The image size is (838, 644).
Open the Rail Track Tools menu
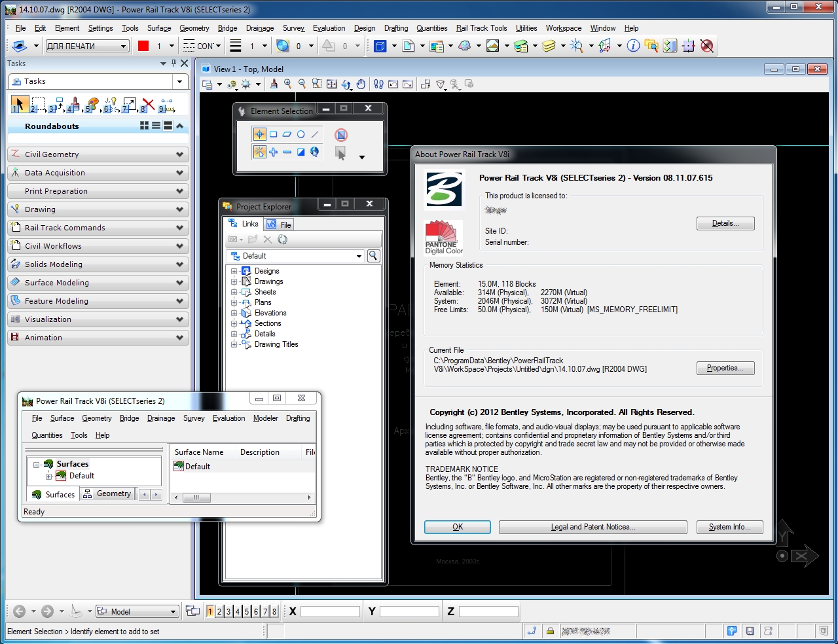click(481, 28)
